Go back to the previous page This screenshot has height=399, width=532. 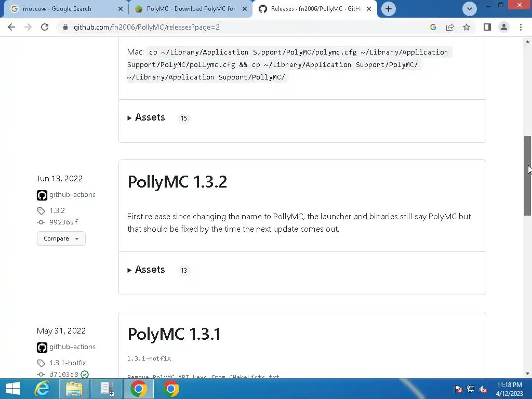pos(11,27)
